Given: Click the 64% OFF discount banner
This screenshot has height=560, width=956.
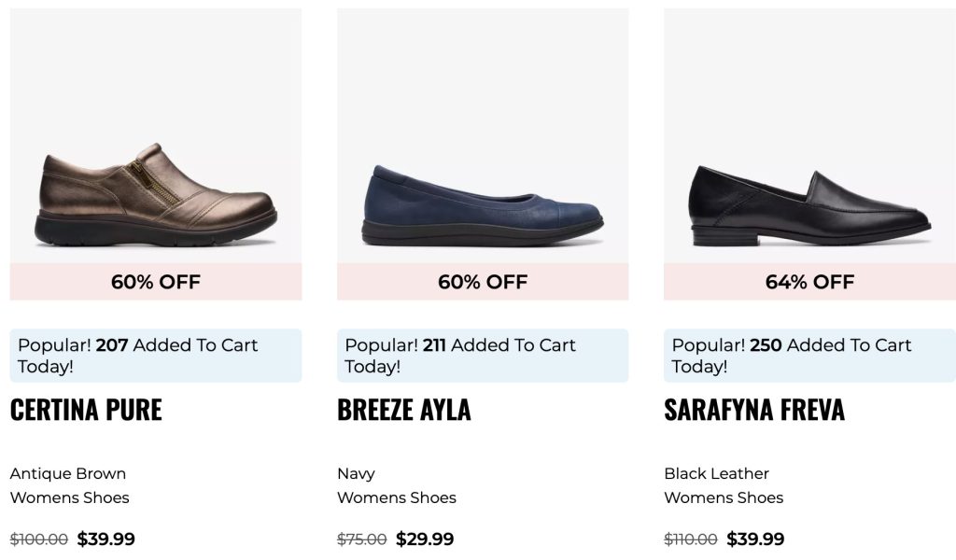Looking at the screenshot, I should 809,282.
